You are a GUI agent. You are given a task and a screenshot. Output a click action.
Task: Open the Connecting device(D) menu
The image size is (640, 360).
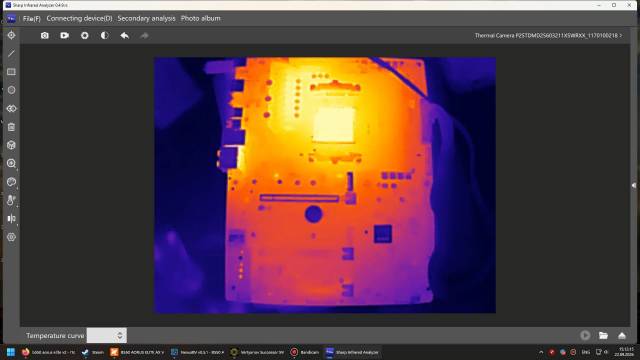(x=79, y=18)
